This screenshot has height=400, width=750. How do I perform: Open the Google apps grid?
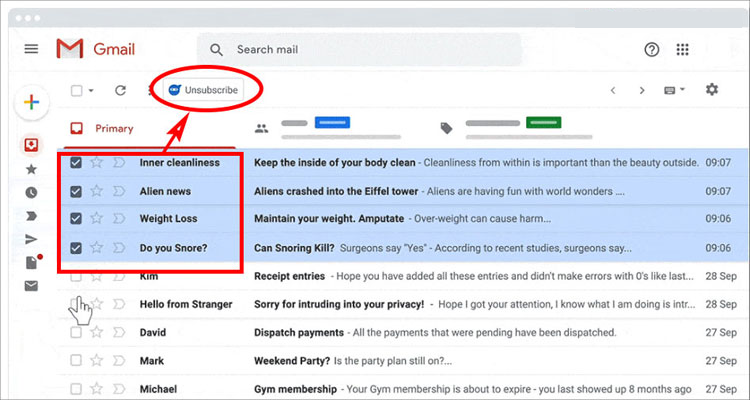683,49
